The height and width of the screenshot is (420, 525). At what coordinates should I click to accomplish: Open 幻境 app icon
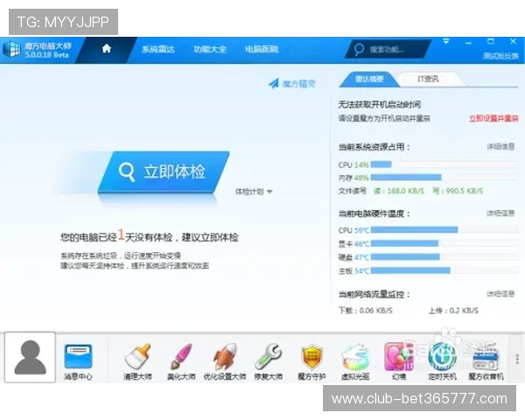tap(399, 362)
